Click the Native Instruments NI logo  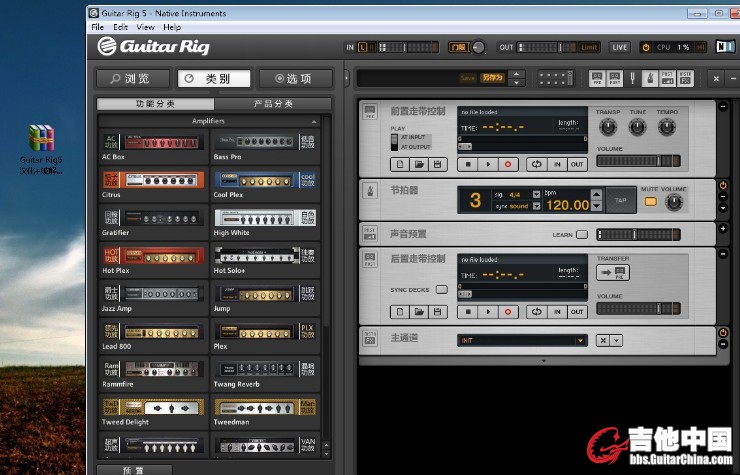(725, 47)
